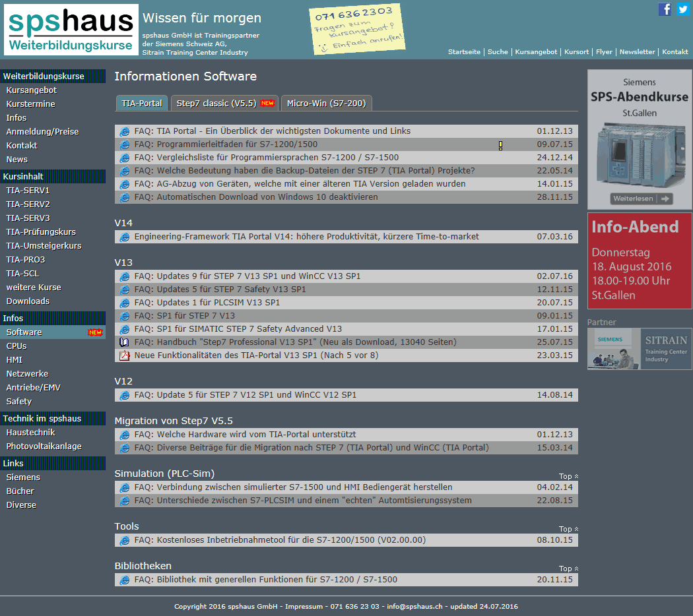Click PDF icon beside Neue Funktionalitäten TIA-Portal
This screenshot has height=616, width=693.
125,355
